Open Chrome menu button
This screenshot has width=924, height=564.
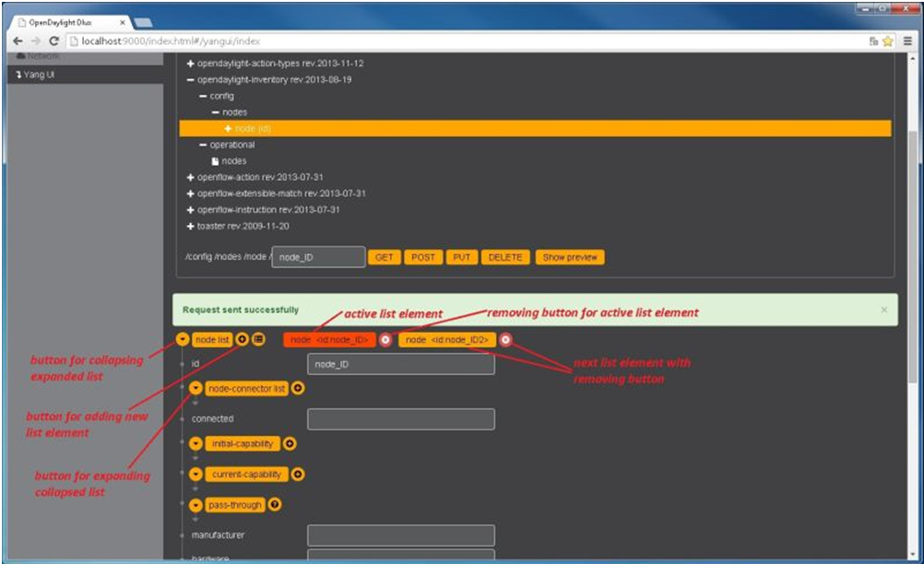click(907, 41)
